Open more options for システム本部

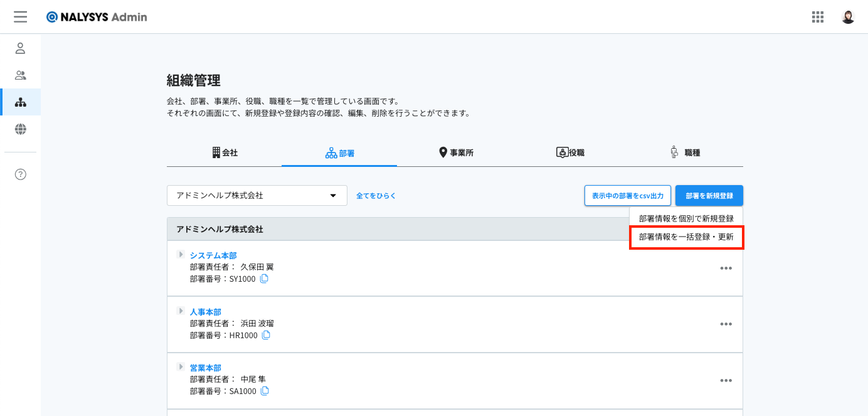726,269
